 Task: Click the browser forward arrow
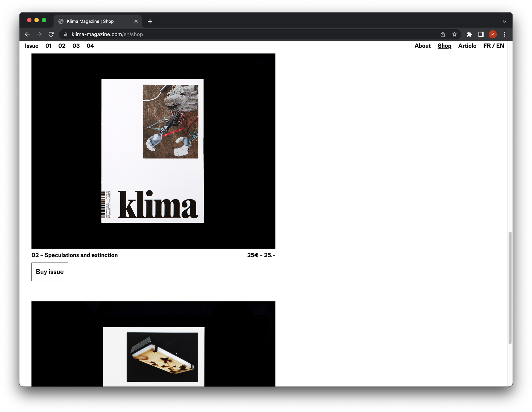[x=39, y=34]
